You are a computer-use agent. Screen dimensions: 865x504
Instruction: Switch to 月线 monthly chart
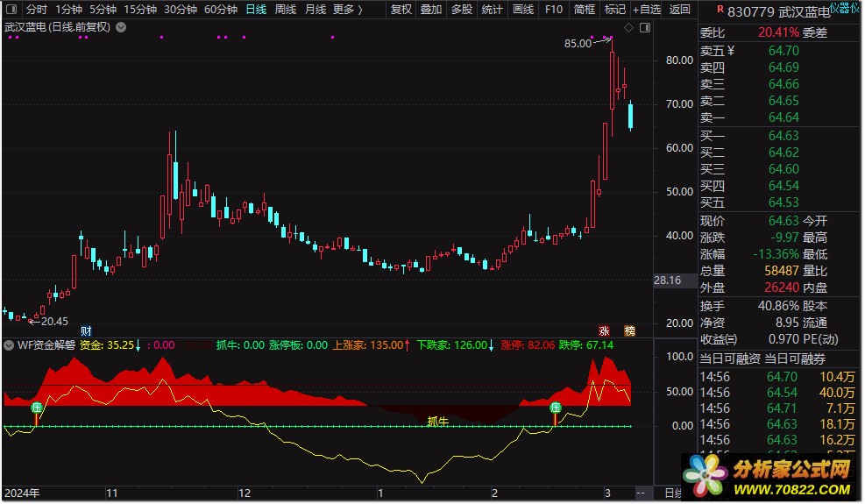[x=315, y=10]
